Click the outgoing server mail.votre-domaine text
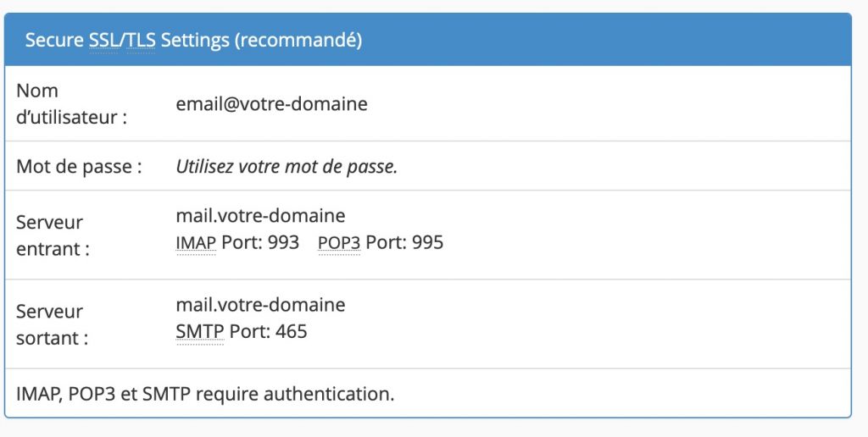Viewport: 868px width, 437px height. tap(261, 304)
